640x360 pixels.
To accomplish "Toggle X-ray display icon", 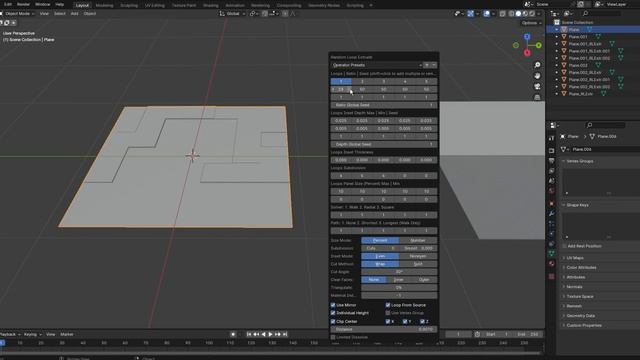I will (502, 13).
